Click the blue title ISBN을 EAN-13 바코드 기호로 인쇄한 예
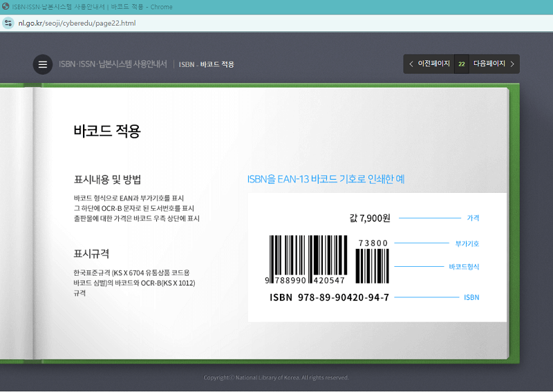Screen dimensions: 553x392 click(326, 179)
